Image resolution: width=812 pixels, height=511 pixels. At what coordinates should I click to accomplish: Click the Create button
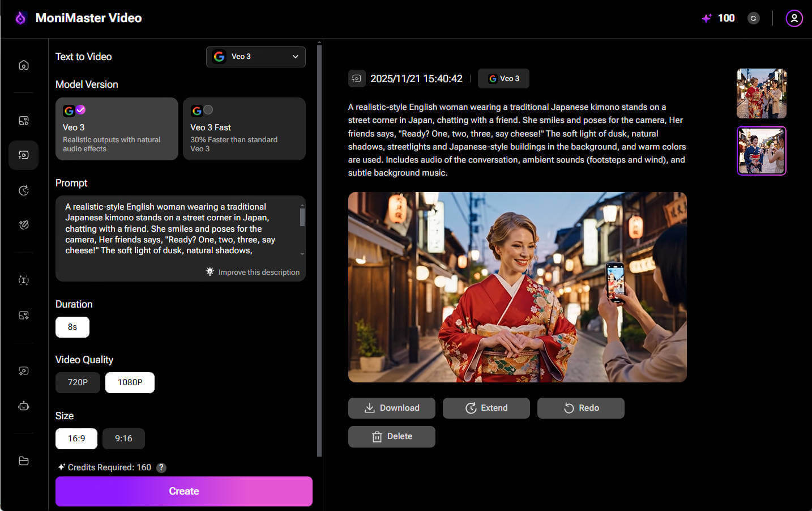coord(183,491)
